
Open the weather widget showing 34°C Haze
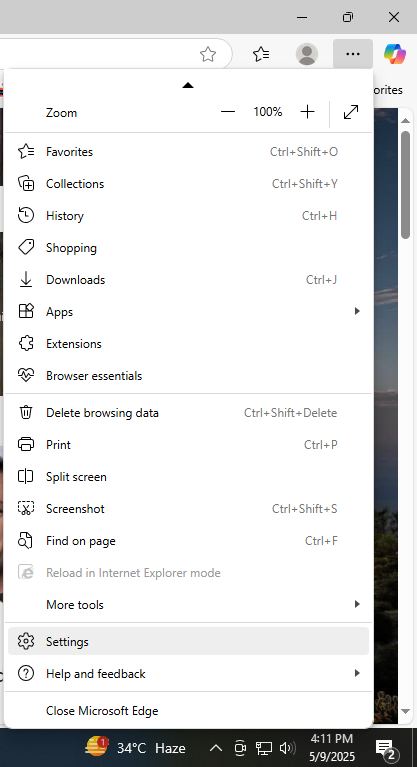coord(136,748)
